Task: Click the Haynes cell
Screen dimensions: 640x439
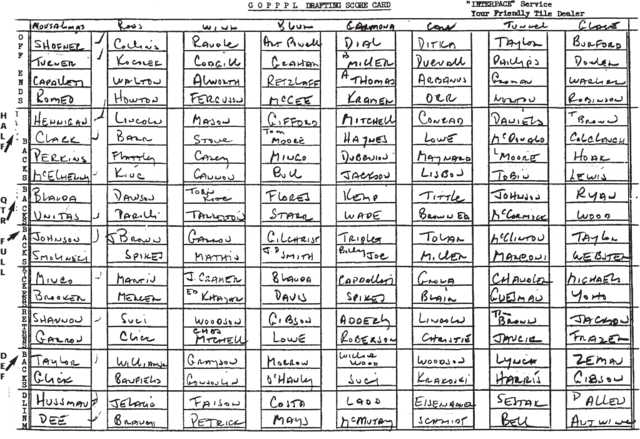Action: coord(366,137)
